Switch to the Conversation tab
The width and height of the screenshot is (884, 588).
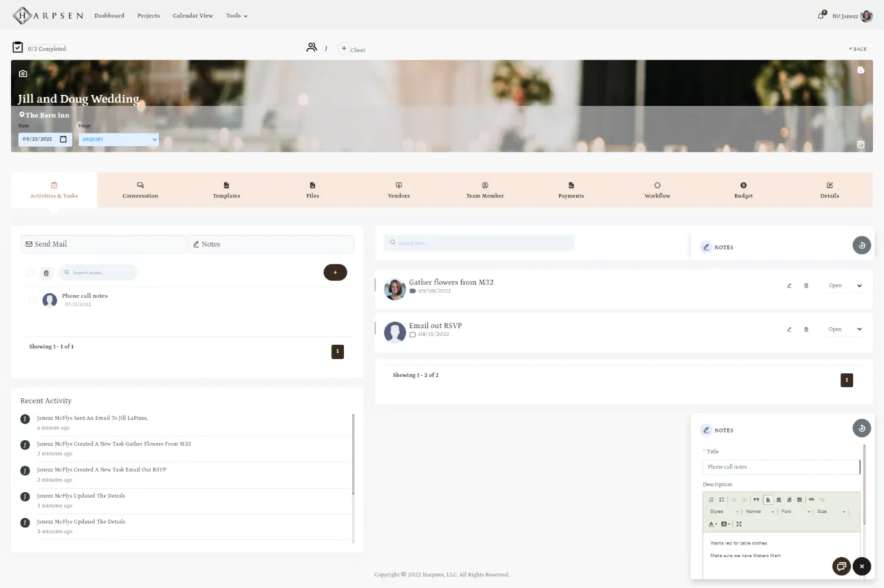tap(140, 190)
